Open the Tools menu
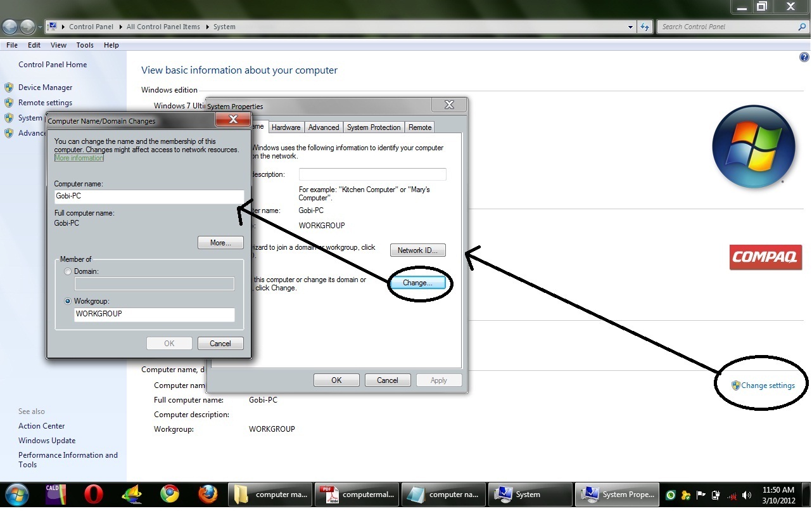 (x=85, y=45)
